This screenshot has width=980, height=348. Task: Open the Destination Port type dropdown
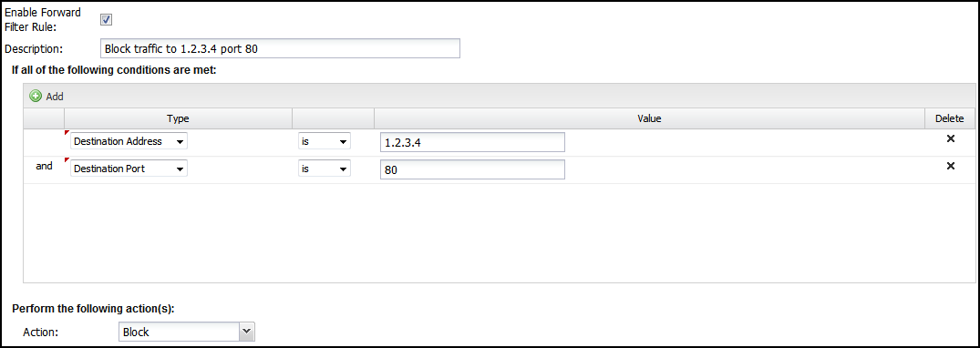129,169
